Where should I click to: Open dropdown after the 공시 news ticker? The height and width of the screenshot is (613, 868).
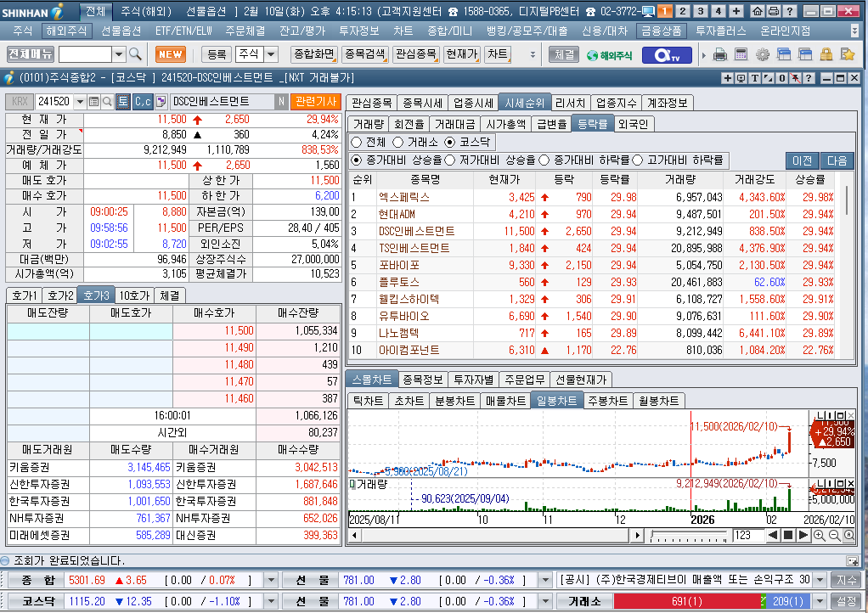point(820,581)
